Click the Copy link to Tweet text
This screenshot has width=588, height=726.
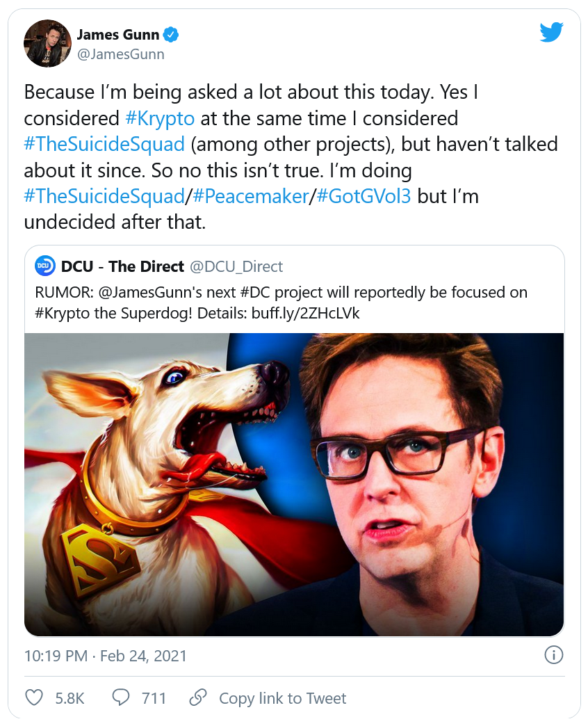(x=282, y=698)
